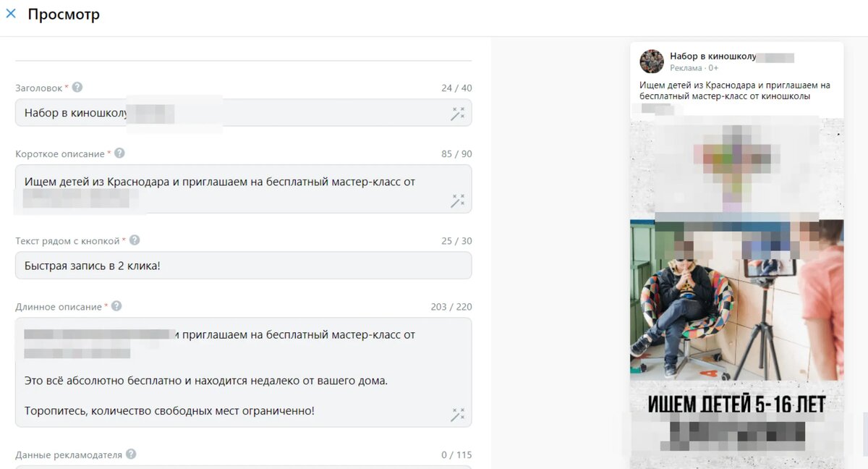Open help tooltip next to Текст рядом с кнопкой
This screenshot has height=469, width=868.
point(135,240)
